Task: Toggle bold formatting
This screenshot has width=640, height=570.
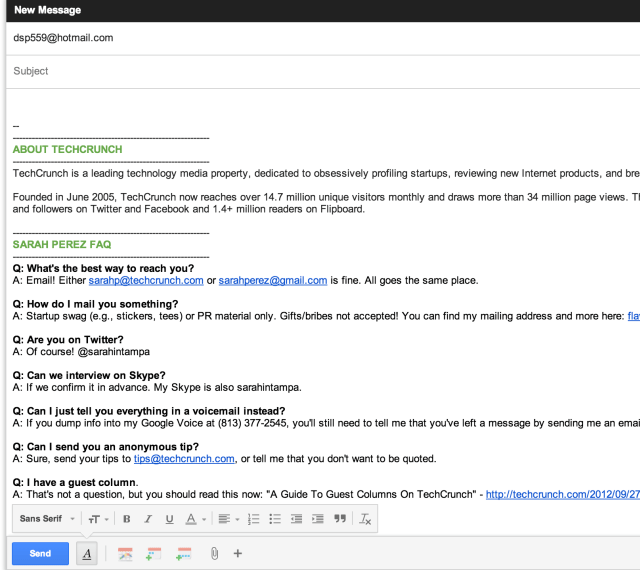Action: click(127, 519)
